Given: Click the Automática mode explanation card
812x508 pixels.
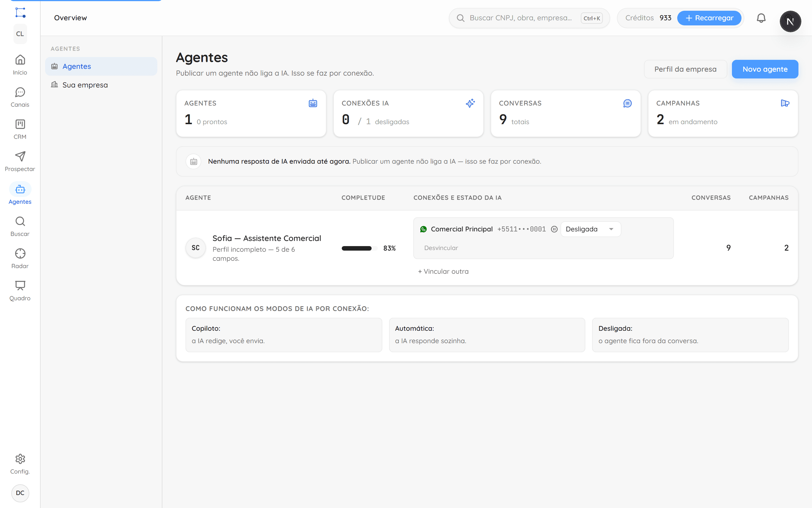Looking at the screenshot, I should point(487,335).
